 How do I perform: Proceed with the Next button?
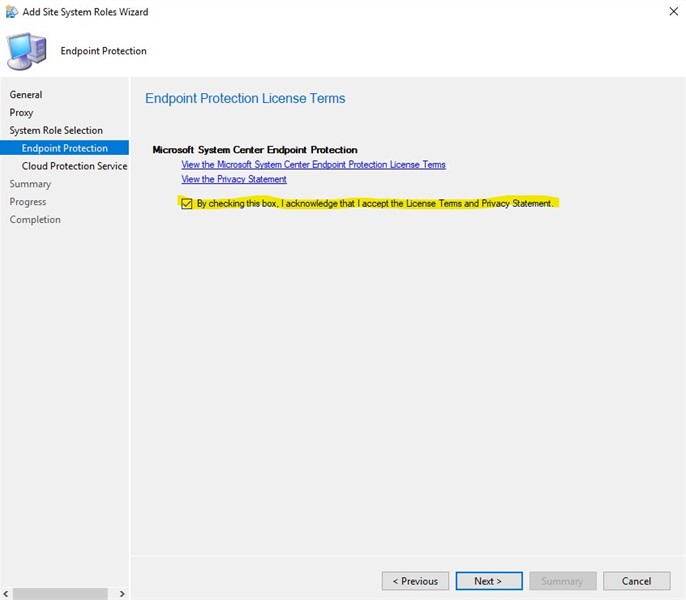(489, 581)
